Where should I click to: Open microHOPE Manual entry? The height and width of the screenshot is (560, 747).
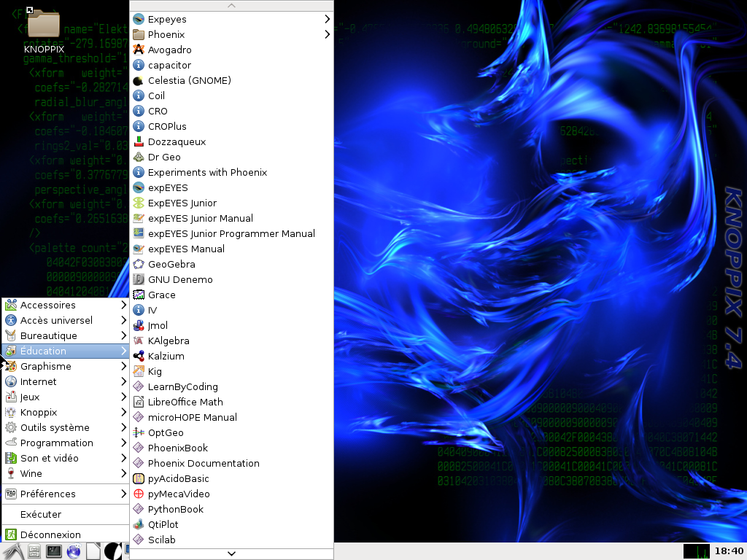[x=231, y=417]
